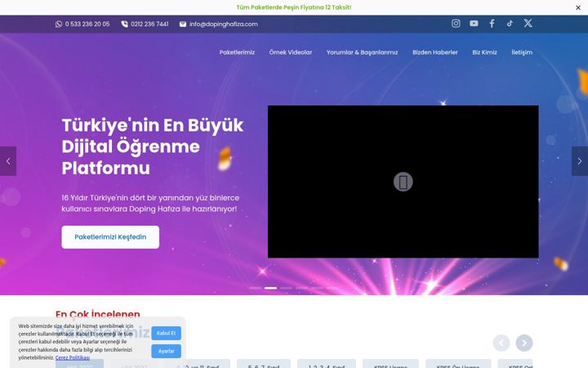588x368 pixels.
Task: Open the YouTube channel icon
Action: (x=474, y=23)
